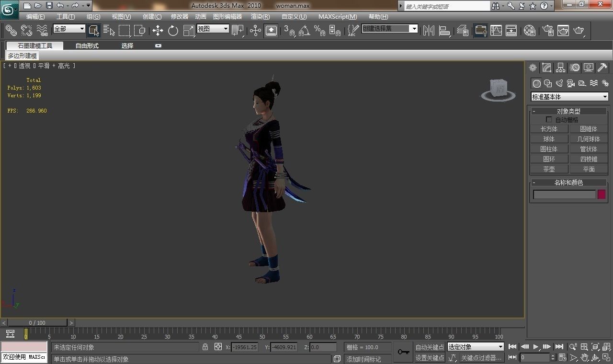Switch to the Hierarchy command panel tab
This screenshot has height=364, width=613.
(x=560, y=68)
